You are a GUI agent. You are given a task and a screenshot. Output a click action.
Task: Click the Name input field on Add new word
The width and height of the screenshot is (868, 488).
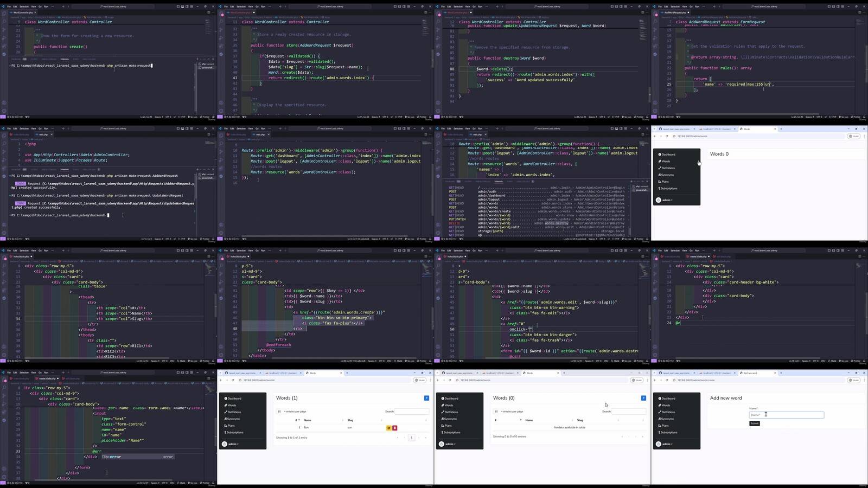[786, 415]
